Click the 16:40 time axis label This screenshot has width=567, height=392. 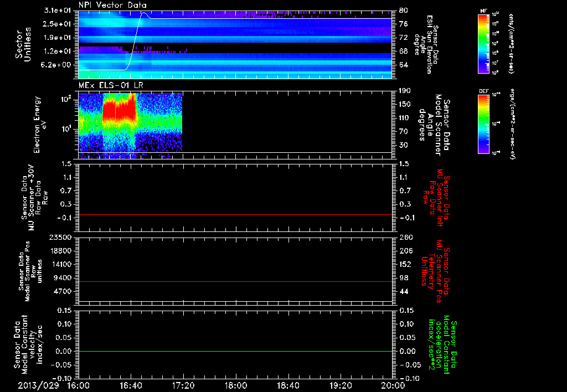tap(131, 385)
